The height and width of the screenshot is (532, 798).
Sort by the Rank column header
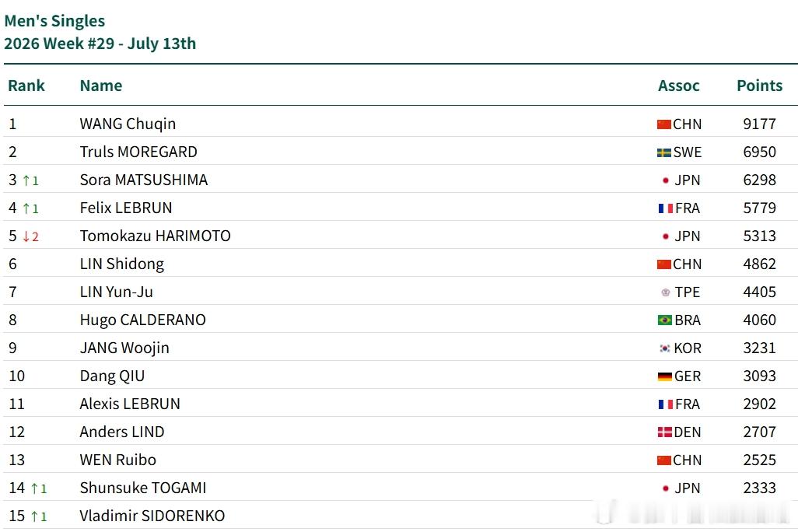(x=26, y=86)
